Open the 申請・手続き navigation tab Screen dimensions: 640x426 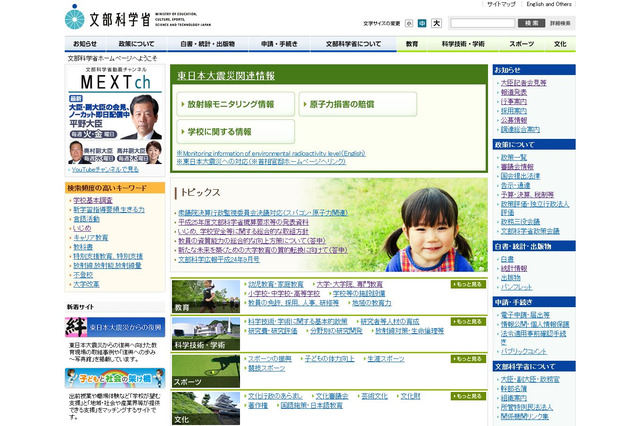click(279, 44)
